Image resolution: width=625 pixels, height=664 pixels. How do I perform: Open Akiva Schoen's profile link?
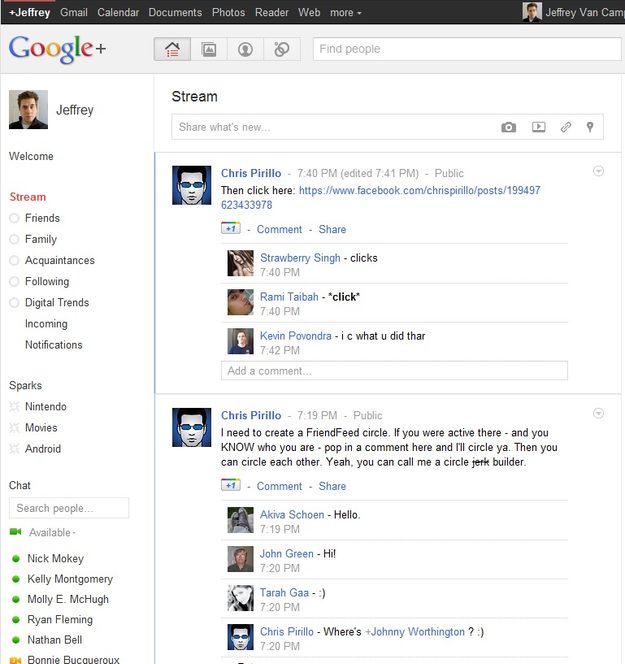pos(292,515)
